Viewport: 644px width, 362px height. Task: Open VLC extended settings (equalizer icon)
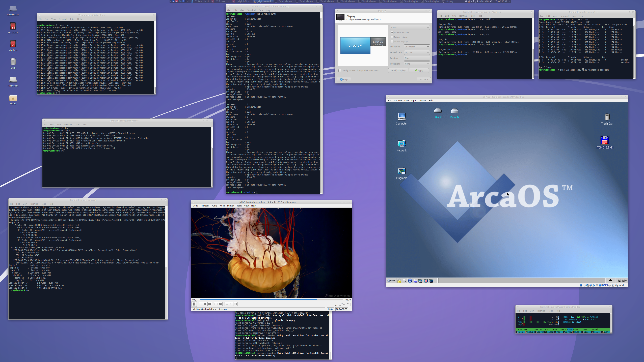click(x=220, y=304)
